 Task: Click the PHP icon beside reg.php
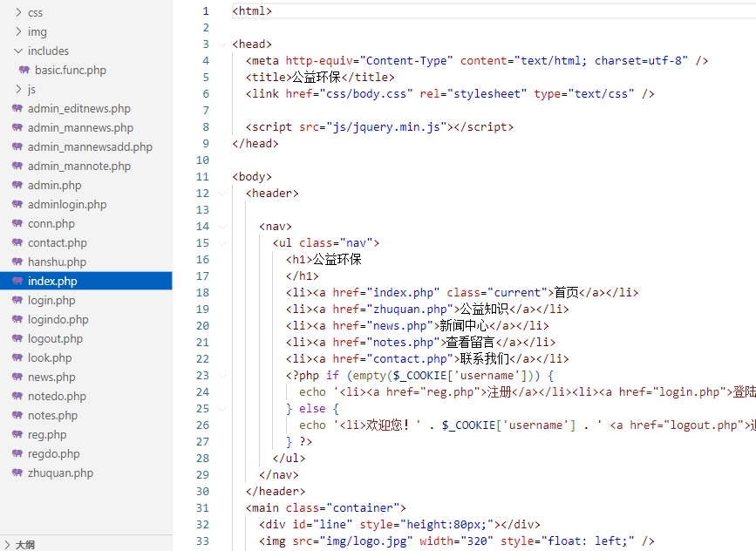pyautogui.click(x=17, y=434)
